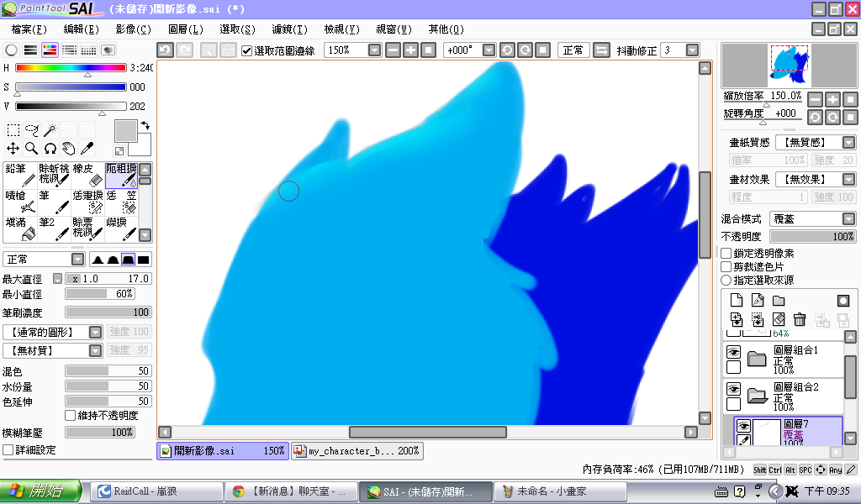Select the zoom magnifier tool
The height and width of the screenshot is (504, 861).
[32, 148]
